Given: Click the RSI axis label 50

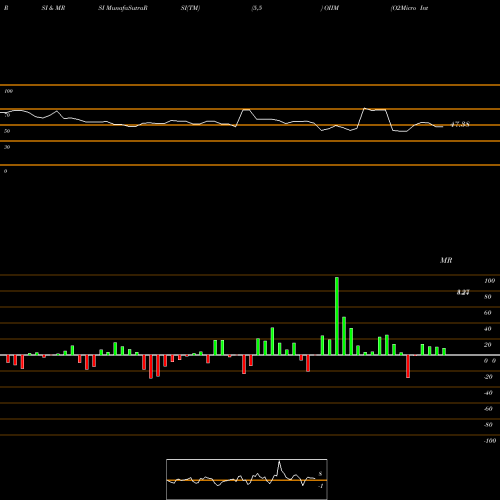Looking at the screenshot, I should pyautogui.click(x=7, y=131).
